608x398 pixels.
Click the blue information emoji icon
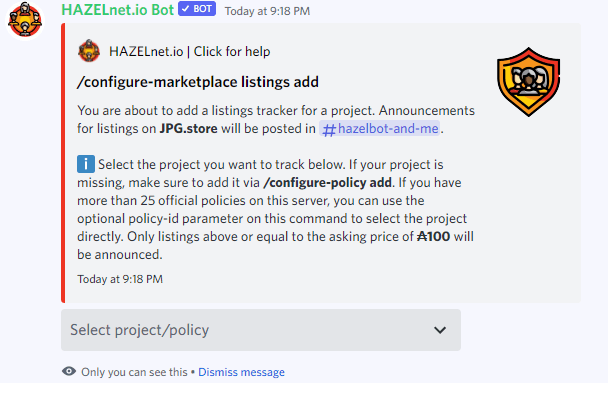coord(86,164)
